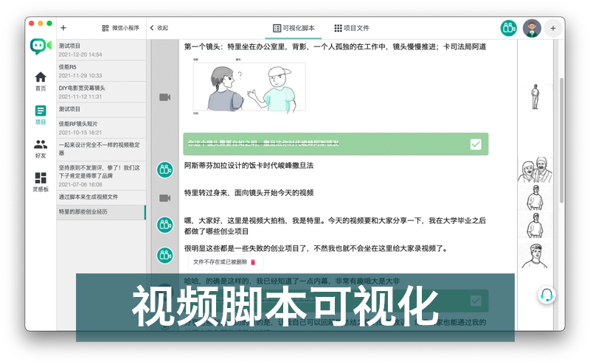The image size is (590, 364).
Task: Switch to the 项目文件 tab
Action: [352, 28]
